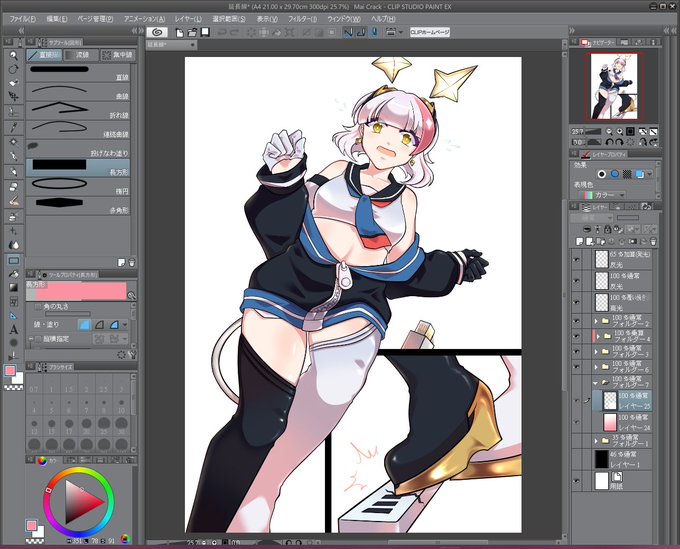Open the layer effect options dropdown arrow
The width and height of the screenshot is (680, 549).
click(649, 174)
